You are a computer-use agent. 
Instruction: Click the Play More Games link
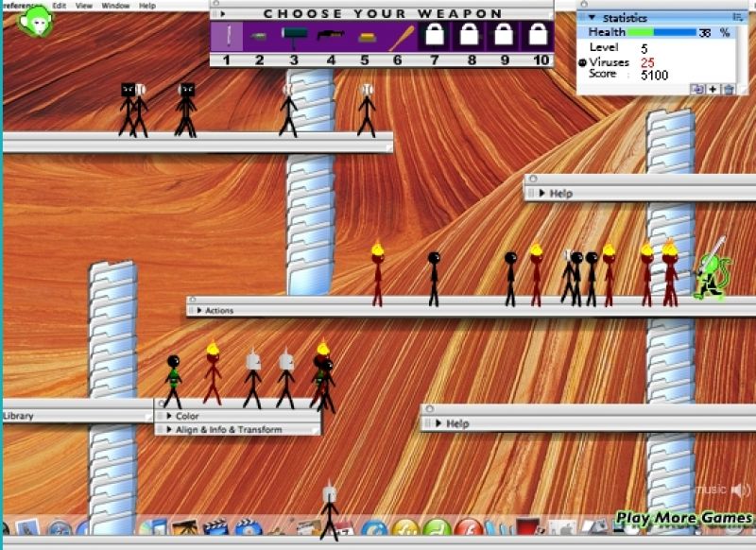(684, 518)
